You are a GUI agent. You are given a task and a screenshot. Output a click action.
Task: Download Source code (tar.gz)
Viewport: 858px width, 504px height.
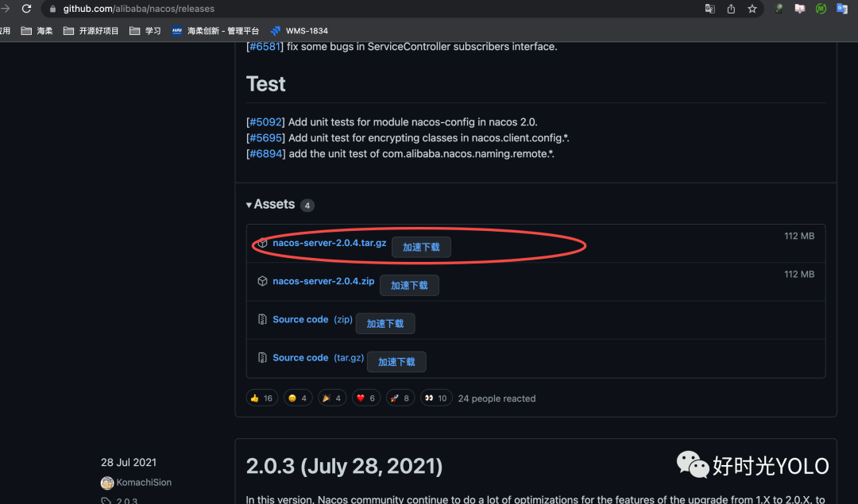click(x=318, y=357)
